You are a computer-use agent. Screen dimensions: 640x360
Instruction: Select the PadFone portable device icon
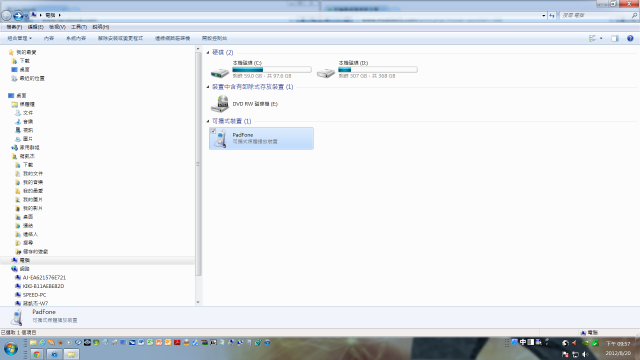[x=221, y=139]
